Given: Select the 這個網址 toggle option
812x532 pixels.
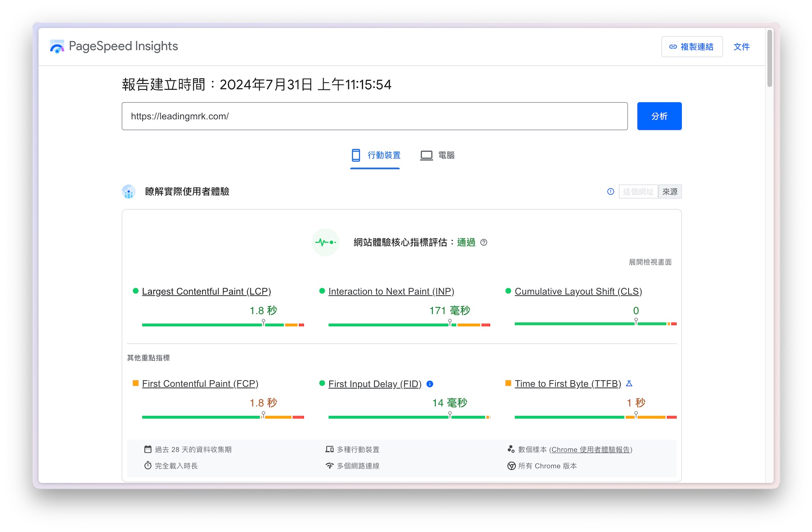Looking at the screenshot, I should click(638, 192).
